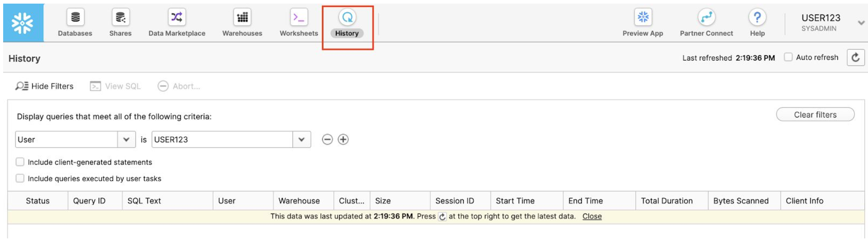Check Include client-generated statements

tap(20, 162)
